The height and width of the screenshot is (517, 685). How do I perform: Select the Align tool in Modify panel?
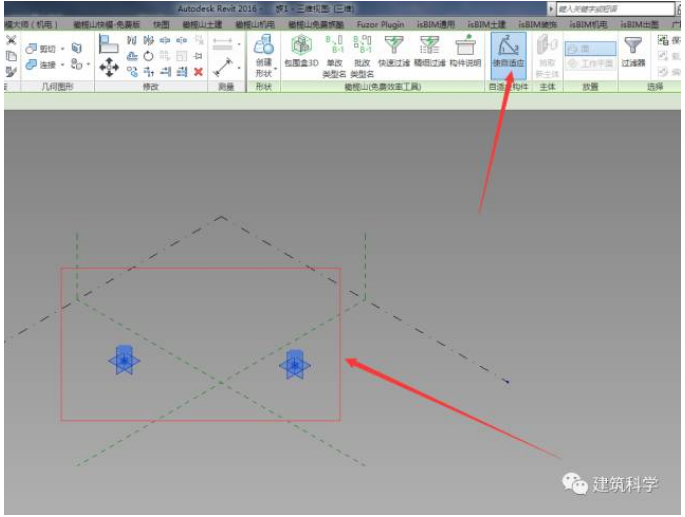[x=108, y=44]
